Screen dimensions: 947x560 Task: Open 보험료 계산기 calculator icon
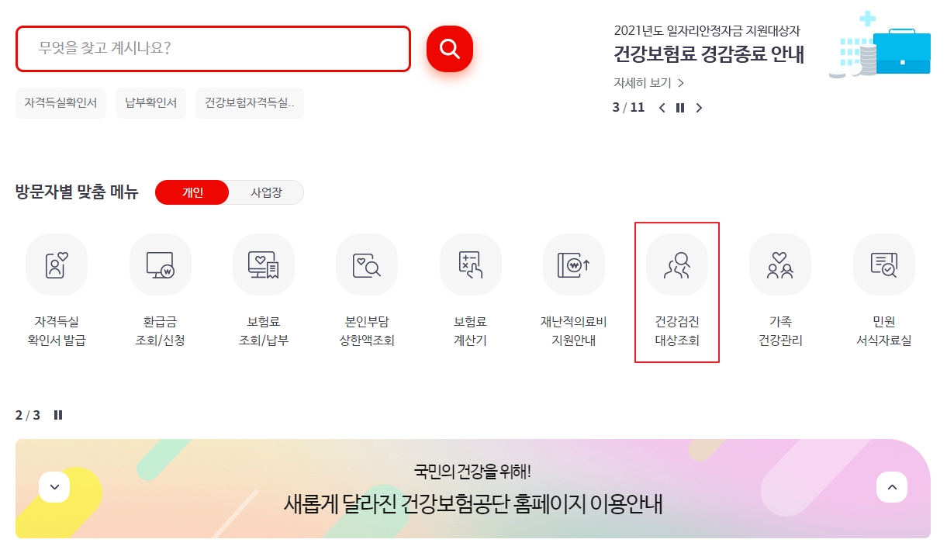pyautogui.click(x=470, y=264)
